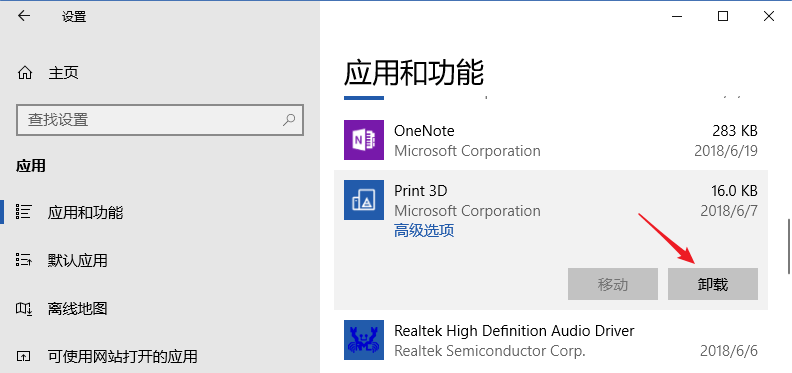This screenshot has height=373, width=792.
Task: Open the 高级选项 link for Print 3D
Action: pos(424,231)
